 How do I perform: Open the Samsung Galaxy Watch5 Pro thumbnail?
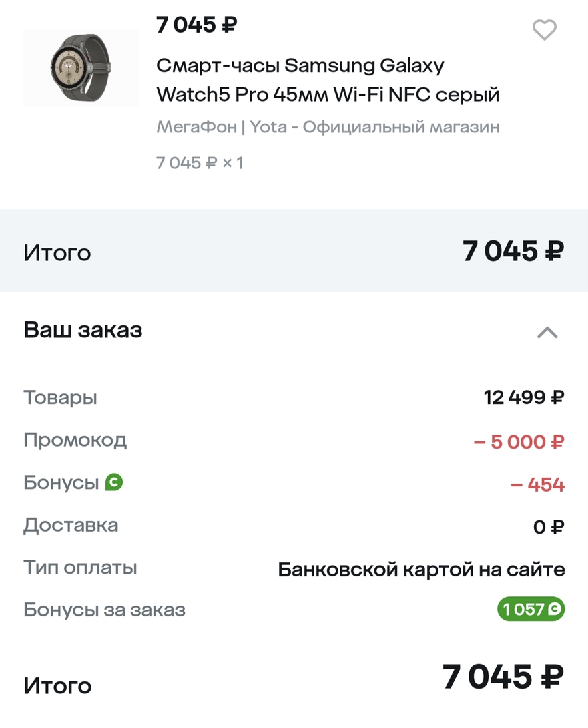pyautogui.click(x=81, y=68)
